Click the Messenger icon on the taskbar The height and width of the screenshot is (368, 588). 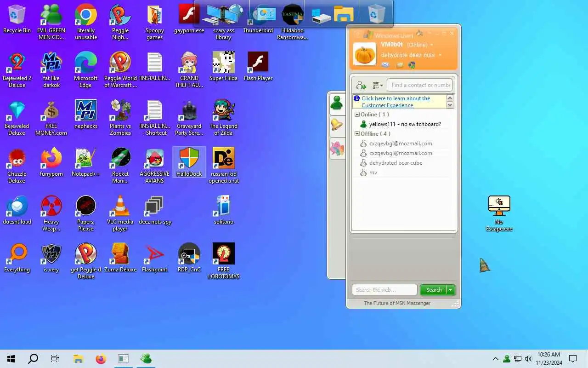tap(146, 359)
